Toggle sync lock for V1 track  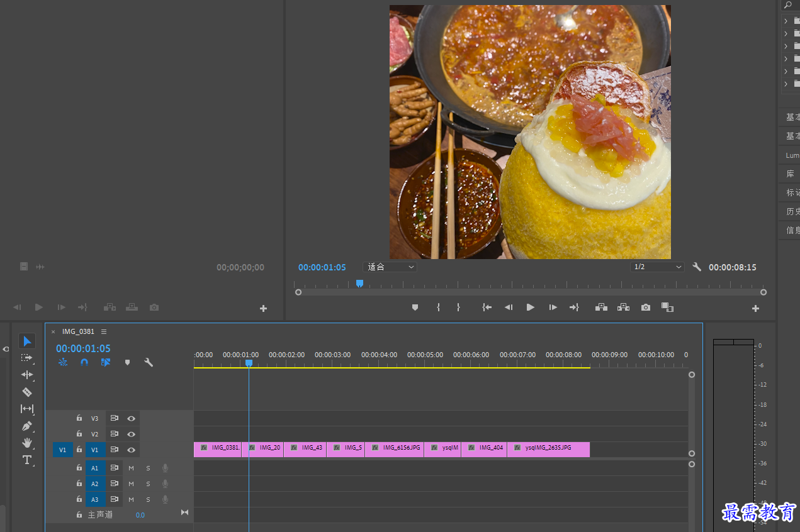115,450
